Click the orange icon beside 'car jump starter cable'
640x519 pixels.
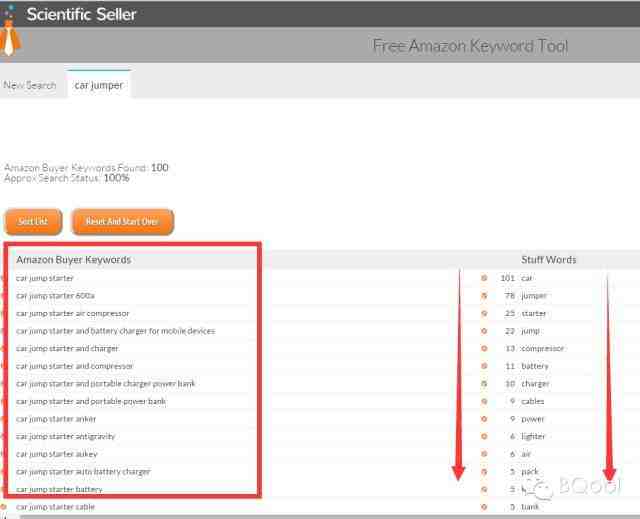point(3,507)
